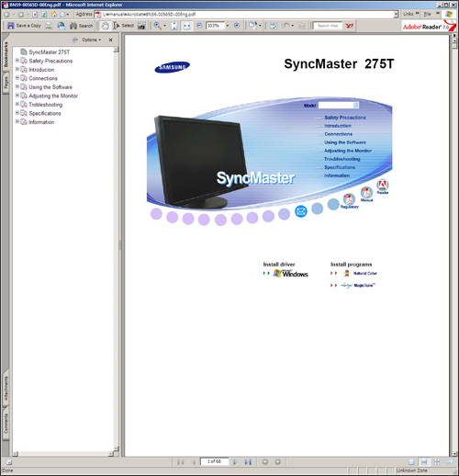Expand the Introducion bookmark
Screen dimensions: 459x476
17,69
